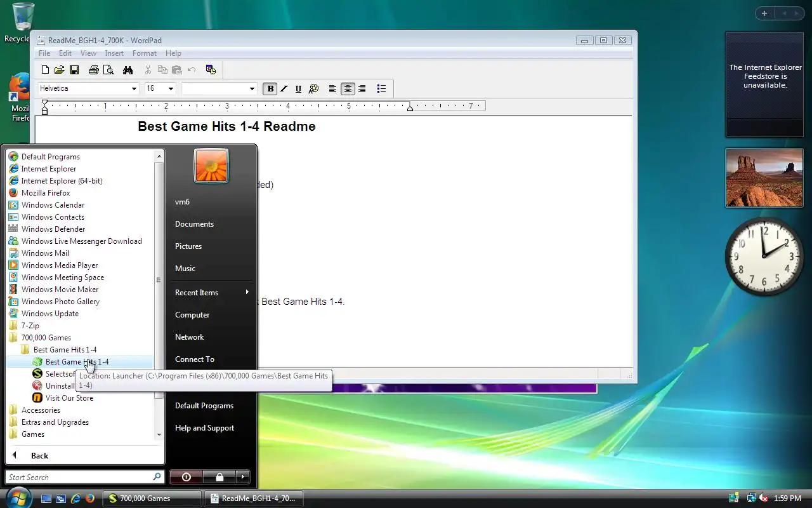Open Visit Our Store shortcut
The image size is (812, 508).
[81, 398]
